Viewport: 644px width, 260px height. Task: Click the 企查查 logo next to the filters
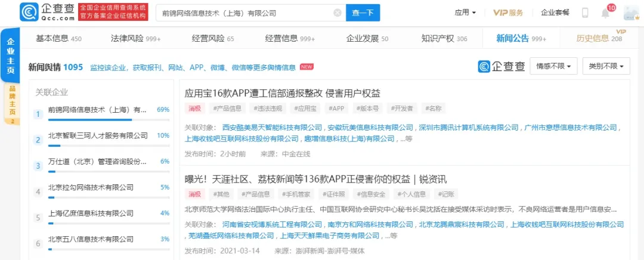point(501,66)
